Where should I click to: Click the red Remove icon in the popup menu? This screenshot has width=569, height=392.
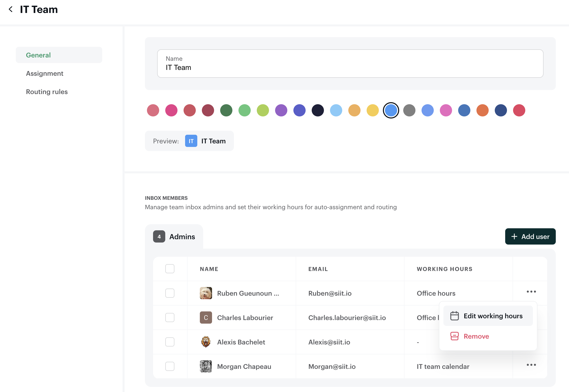click(x=454, y=336)
